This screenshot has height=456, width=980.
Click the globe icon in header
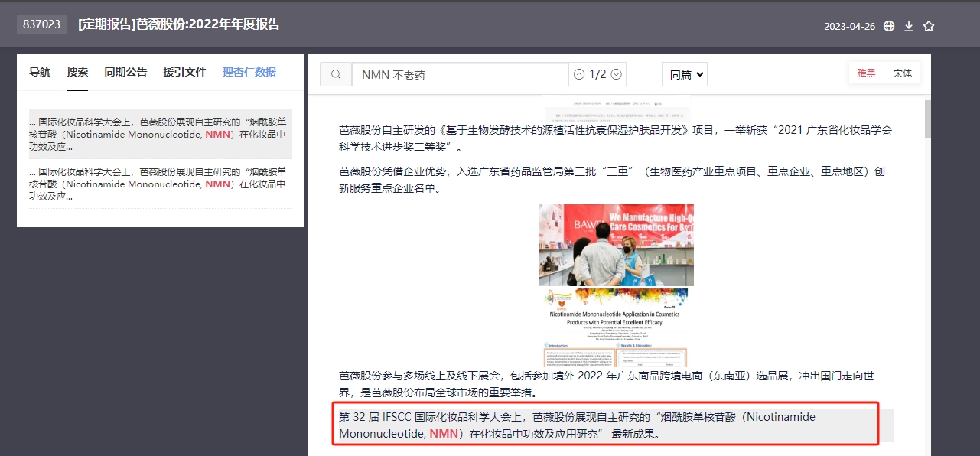[x=889, y=26]
